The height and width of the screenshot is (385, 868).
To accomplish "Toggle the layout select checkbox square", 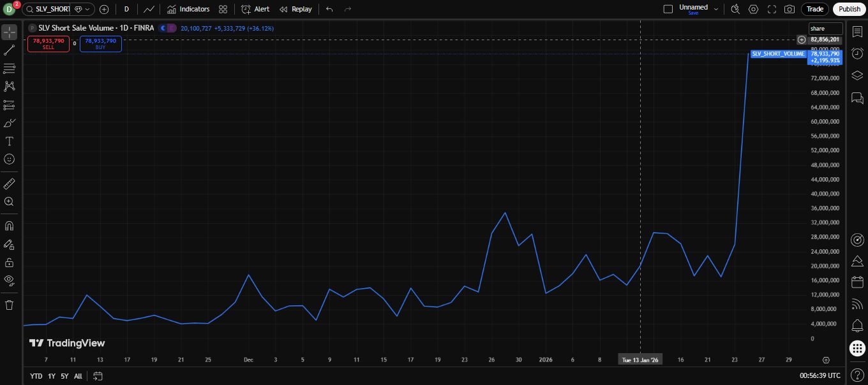I will click(x=668, y=9).
